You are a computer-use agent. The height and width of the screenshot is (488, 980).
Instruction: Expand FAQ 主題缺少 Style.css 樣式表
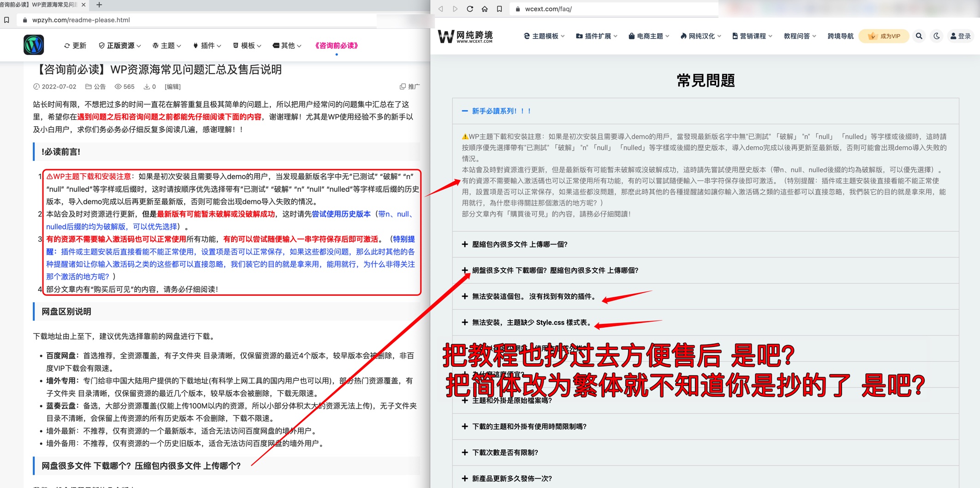(706, 323)
